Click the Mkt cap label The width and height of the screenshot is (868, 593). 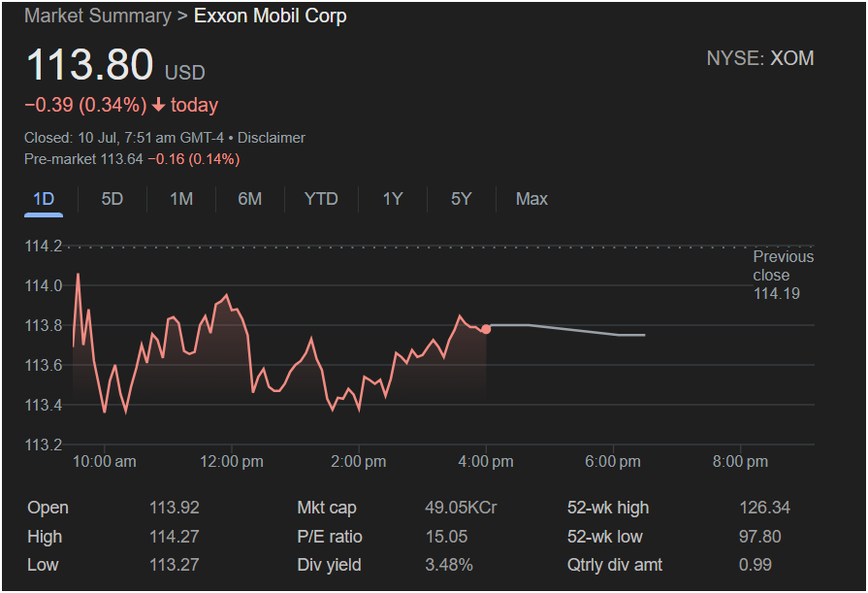(x=327, y=508)
